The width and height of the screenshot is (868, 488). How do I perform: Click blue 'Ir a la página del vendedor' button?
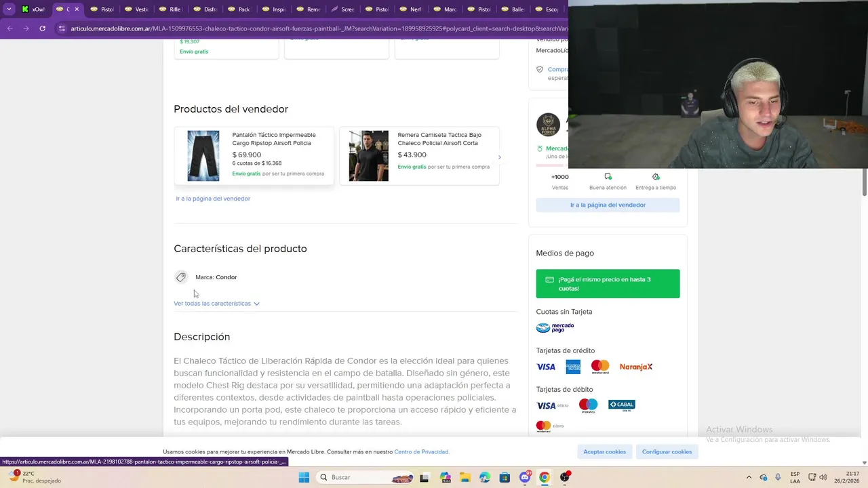pos(608,205)
